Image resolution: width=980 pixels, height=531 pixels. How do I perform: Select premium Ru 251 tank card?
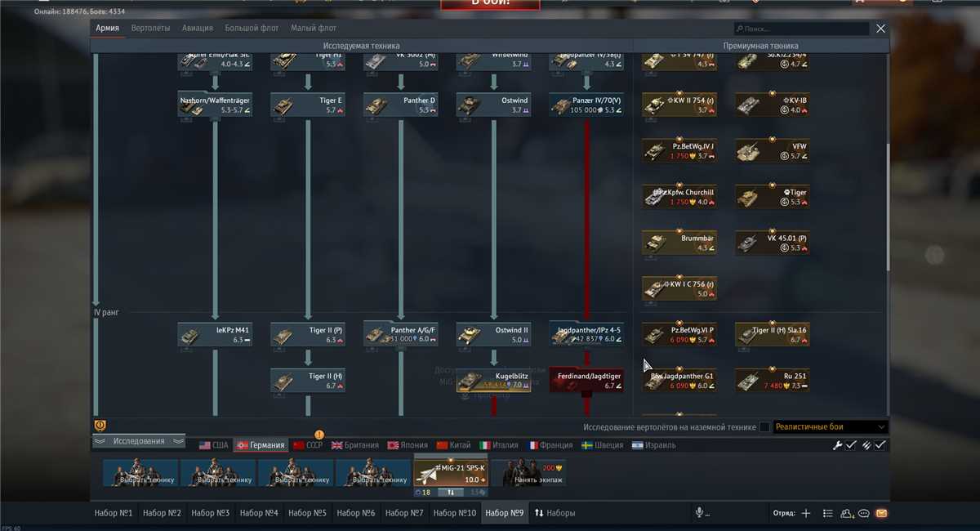pos(773,380)
